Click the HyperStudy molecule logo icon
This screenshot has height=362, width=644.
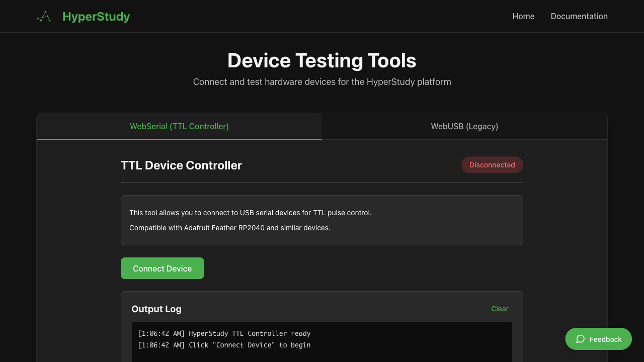[43, 16]
